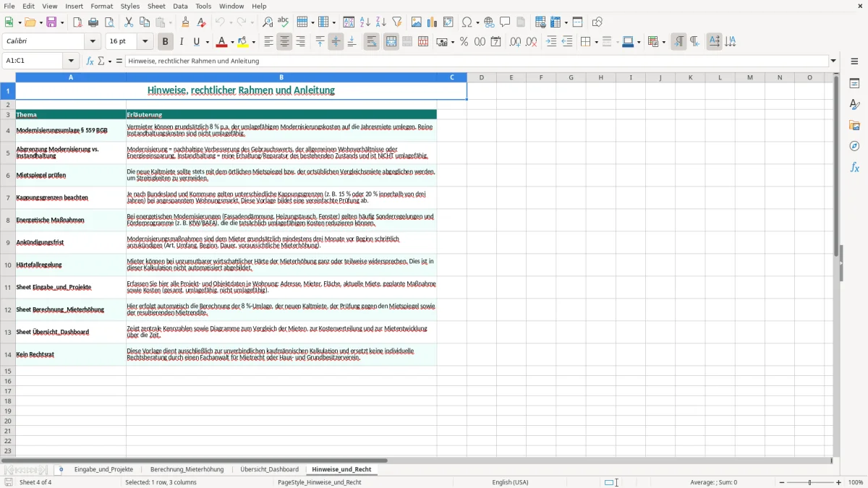Insert a hyperlink

tap(489, 22)
